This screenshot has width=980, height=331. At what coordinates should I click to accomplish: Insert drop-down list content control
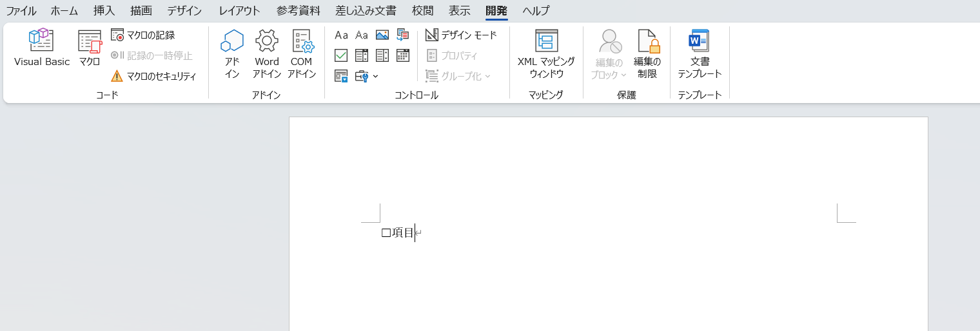pyautogui.click(x=382, y=55)
